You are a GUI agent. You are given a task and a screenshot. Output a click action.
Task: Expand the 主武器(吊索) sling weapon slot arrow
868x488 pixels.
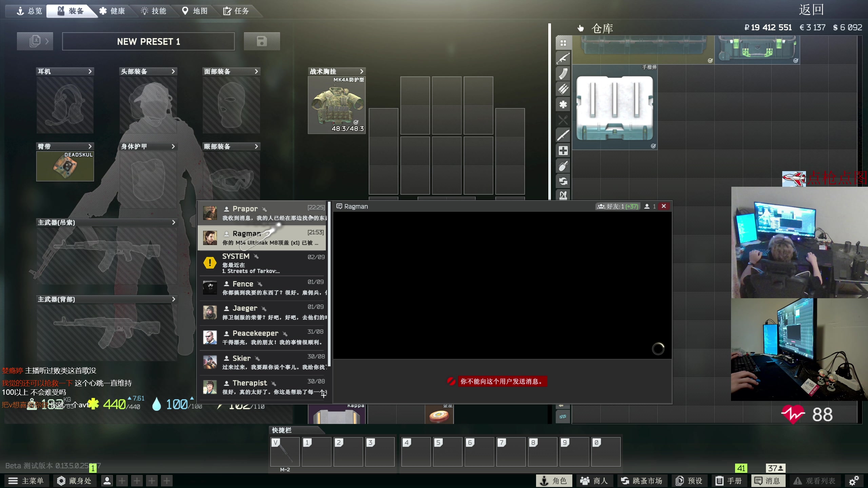(x=174, y=222)
